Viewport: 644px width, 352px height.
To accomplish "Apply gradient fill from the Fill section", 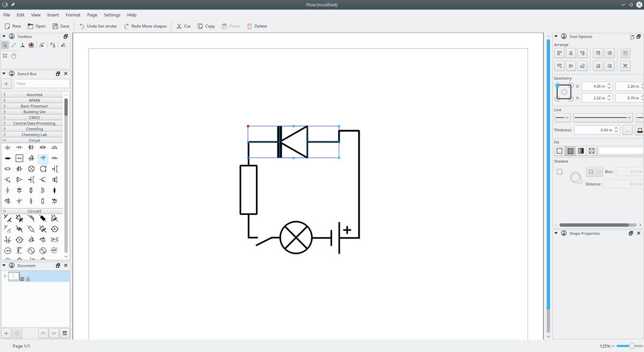I will (581, 151).
